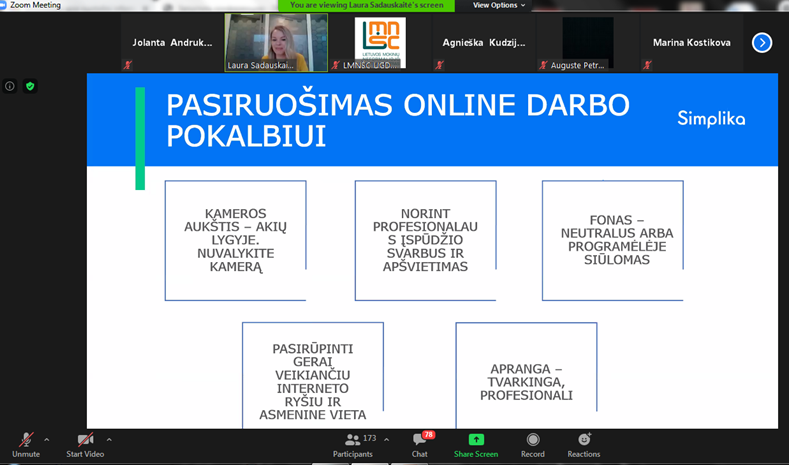Open the Chat panel
This screenshot has width=789, height=467.
[x=420, y=444]
